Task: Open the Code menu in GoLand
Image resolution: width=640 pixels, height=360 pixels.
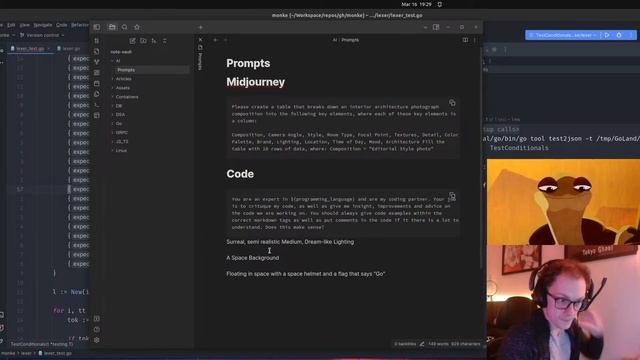Action: click(x=62, y=25)
